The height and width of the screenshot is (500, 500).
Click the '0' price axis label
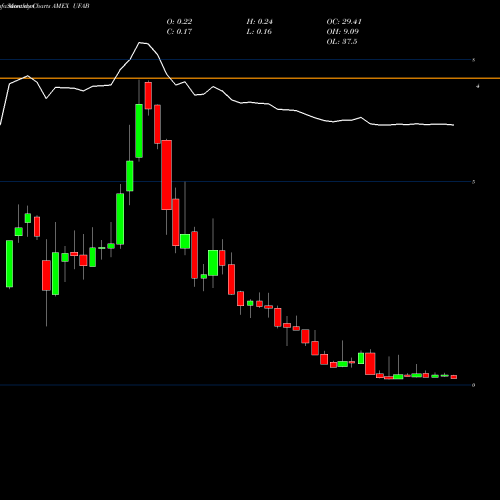(473, 385)
